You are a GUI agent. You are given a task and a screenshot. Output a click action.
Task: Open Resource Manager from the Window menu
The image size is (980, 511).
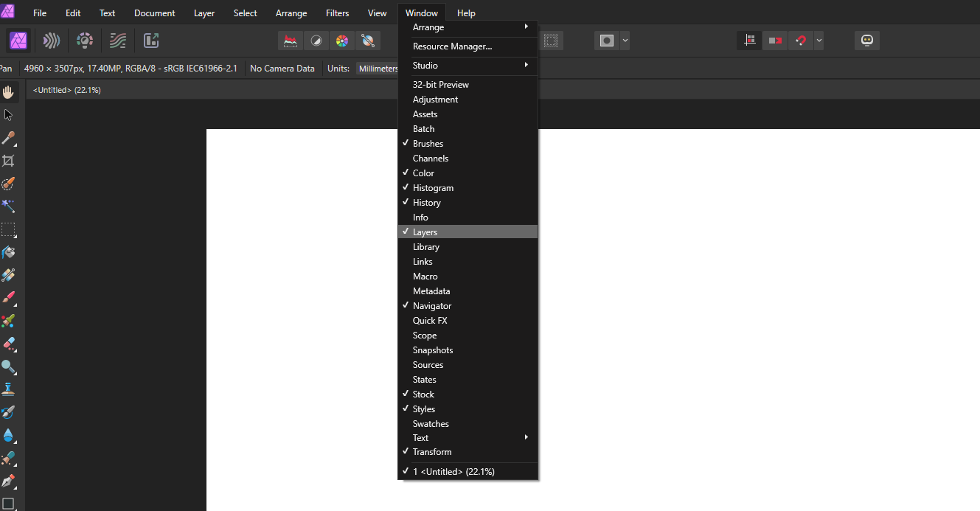(x=453, y=46)
